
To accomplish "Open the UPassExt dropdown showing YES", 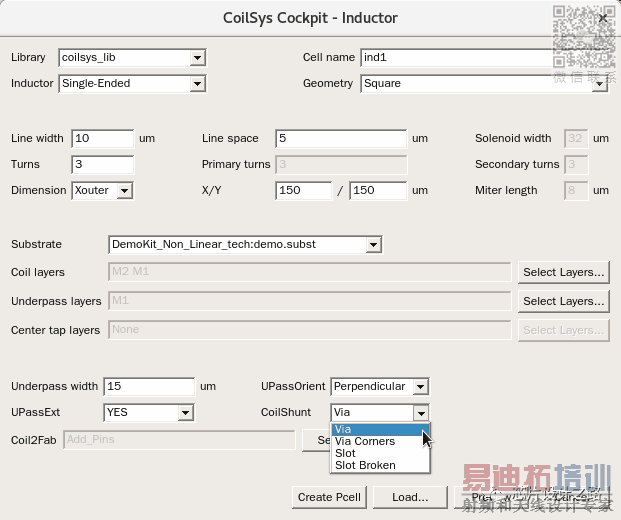I will tap(149, 413).
